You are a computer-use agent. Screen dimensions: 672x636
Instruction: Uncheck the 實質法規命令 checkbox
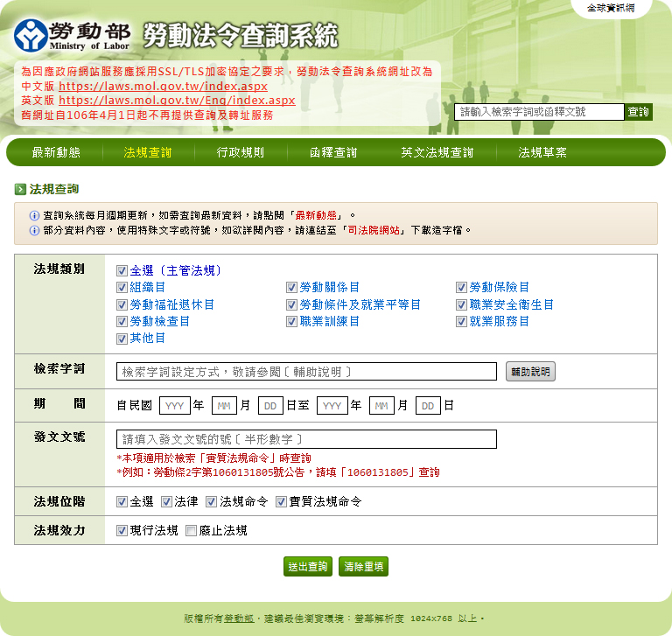pyautogui.click(x=282, y=502)
